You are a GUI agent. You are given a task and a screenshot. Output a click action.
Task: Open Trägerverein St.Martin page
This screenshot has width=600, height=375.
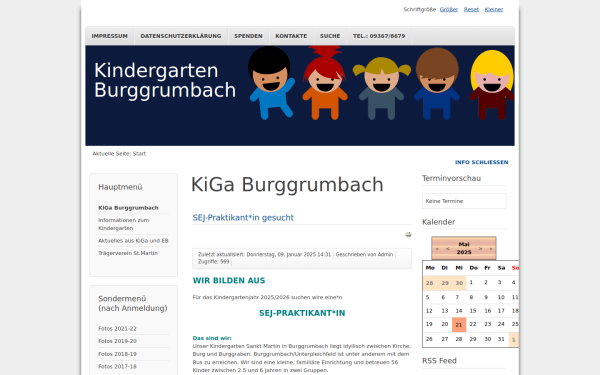pos(128,253)
